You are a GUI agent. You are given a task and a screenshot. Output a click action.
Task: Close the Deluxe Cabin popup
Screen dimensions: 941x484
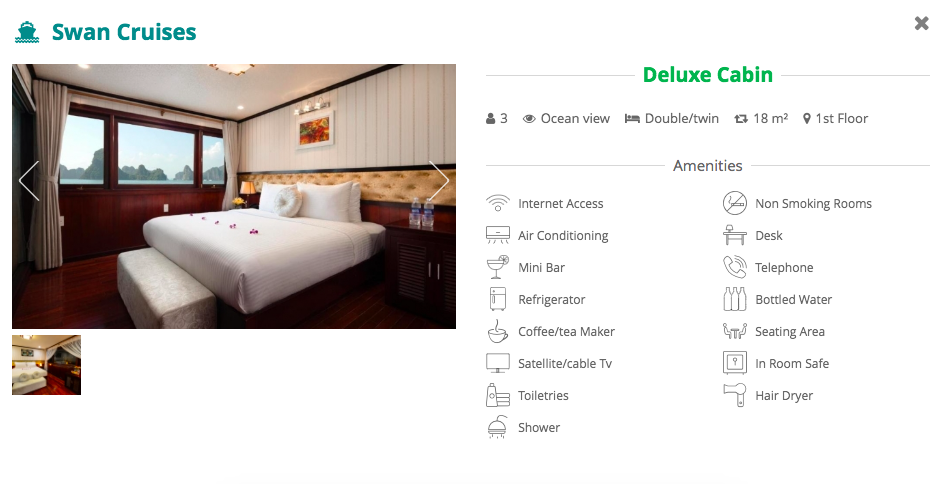[x=921, y=23]
